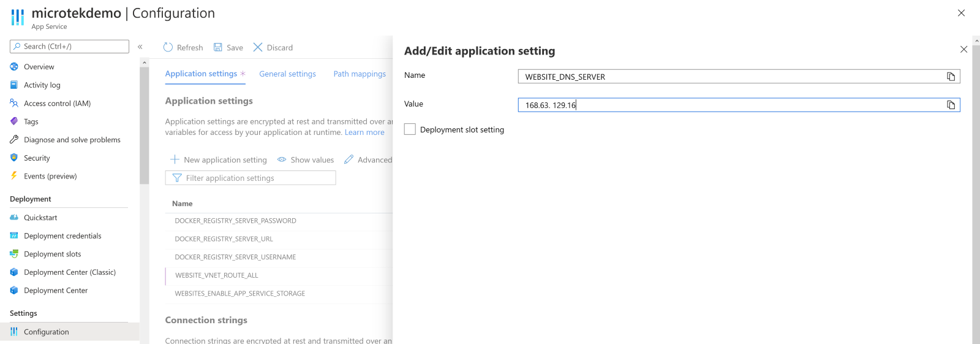
Task: Select the WEBSITE_VNET_ROUTE_ALL setting
Action: point(217,275)
